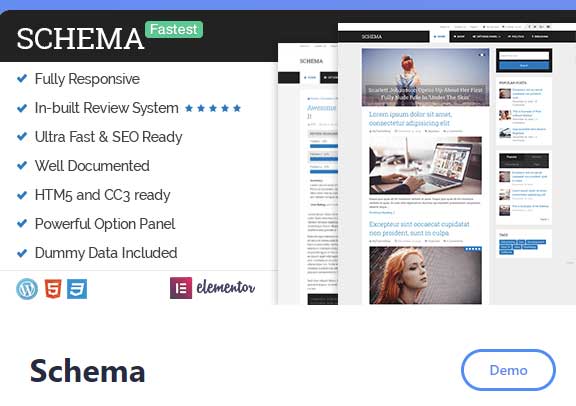This screenshot has height=406, width=576.
Task: Click checkmark beside Well Documented
Action: 22,165
